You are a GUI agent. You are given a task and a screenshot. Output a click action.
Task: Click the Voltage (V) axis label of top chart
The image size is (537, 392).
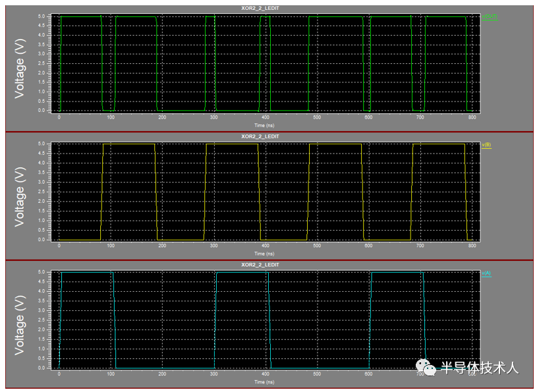click(x=20, y=69)
